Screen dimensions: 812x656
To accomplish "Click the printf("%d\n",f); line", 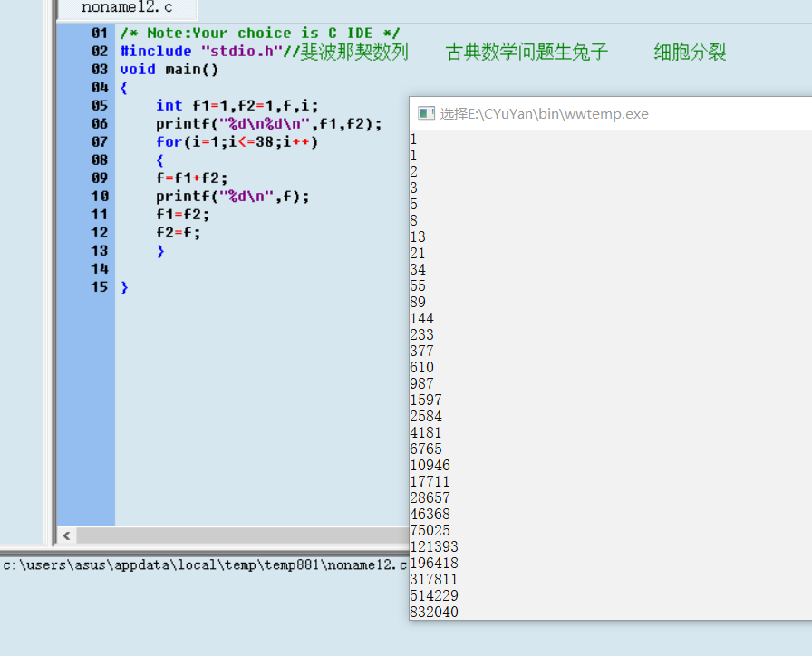I will click(233, 197).
